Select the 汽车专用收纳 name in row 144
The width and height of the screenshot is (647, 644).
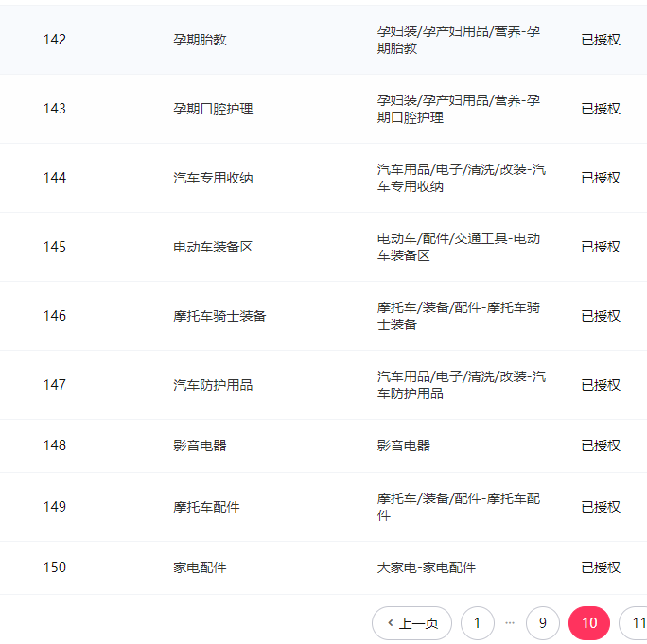pos(213,178)
